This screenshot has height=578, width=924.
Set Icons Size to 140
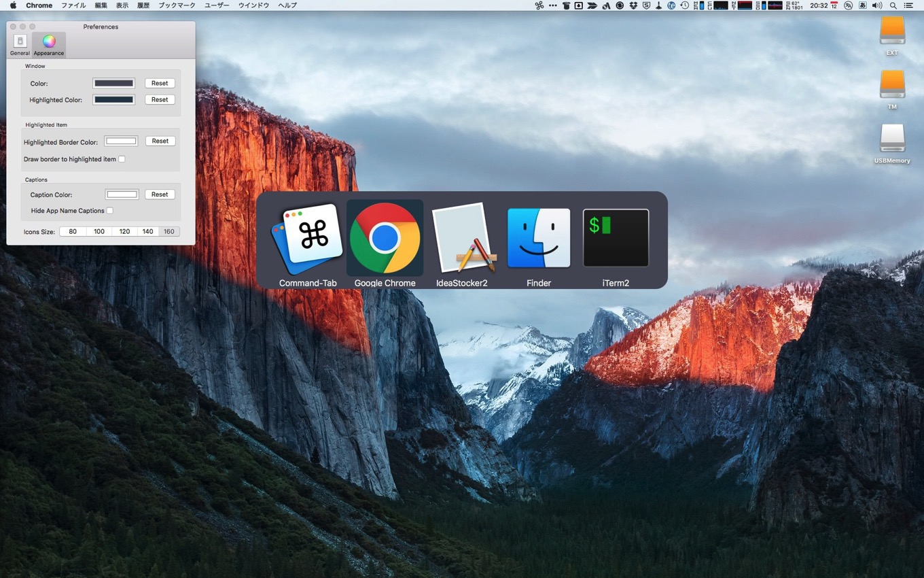coord(147,231)
